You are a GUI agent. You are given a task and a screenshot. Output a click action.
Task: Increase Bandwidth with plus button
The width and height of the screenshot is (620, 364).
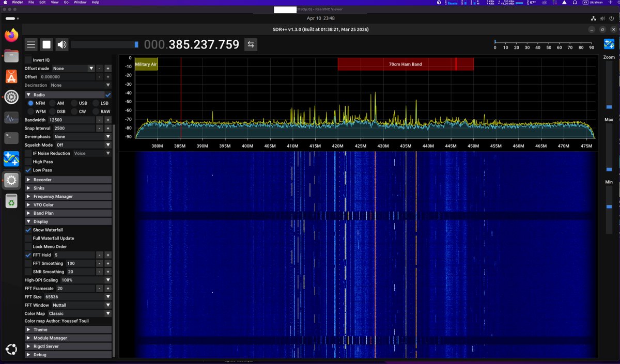tap(108, 120)
